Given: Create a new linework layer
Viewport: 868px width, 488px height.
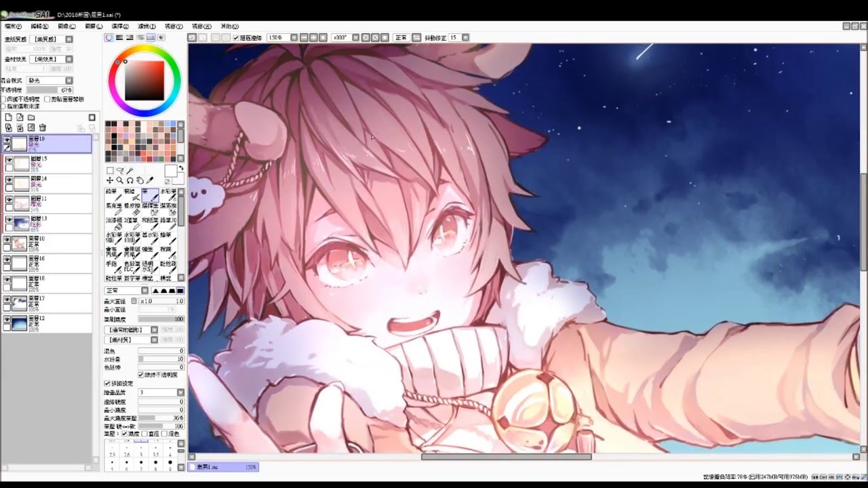Looking at the screenshot, I should point(20,117).
